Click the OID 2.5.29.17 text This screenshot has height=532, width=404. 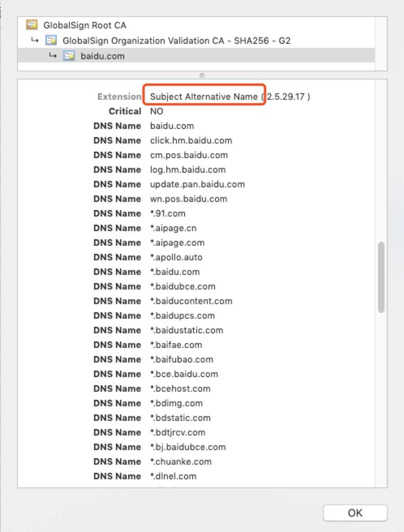[286, 97]
